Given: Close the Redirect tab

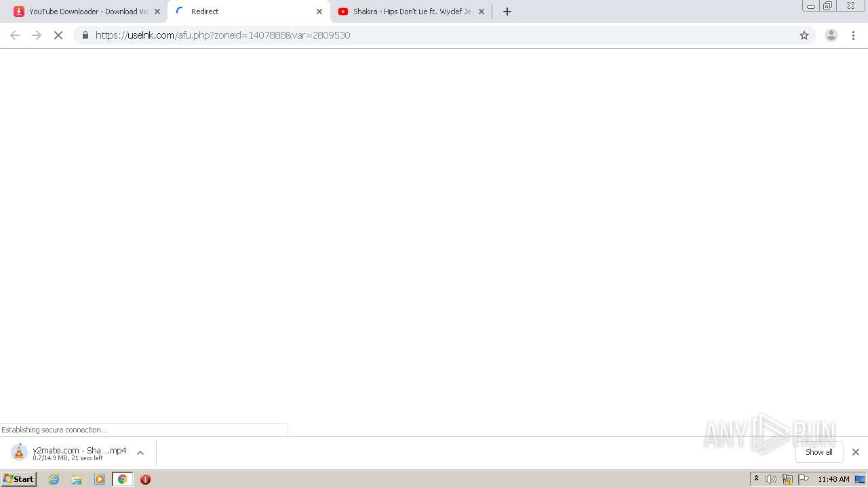Looking at the screenshot, I should coord(319,12).
